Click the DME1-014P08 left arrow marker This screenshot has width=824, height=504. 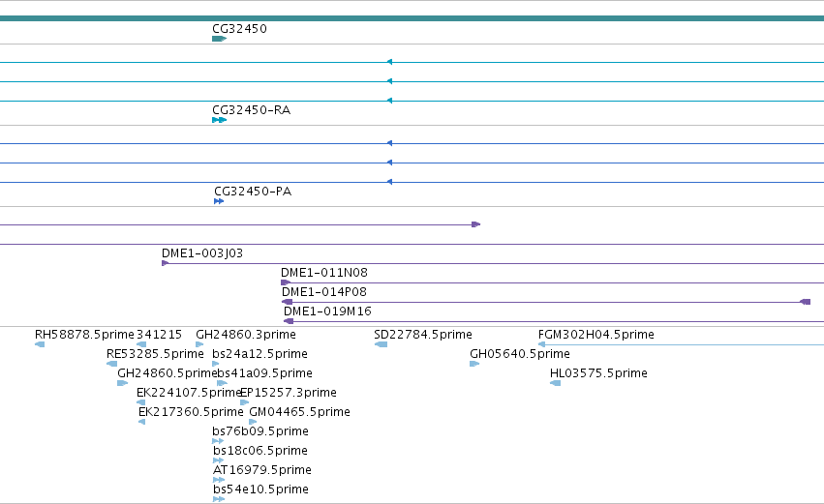[x=287, y=303]
